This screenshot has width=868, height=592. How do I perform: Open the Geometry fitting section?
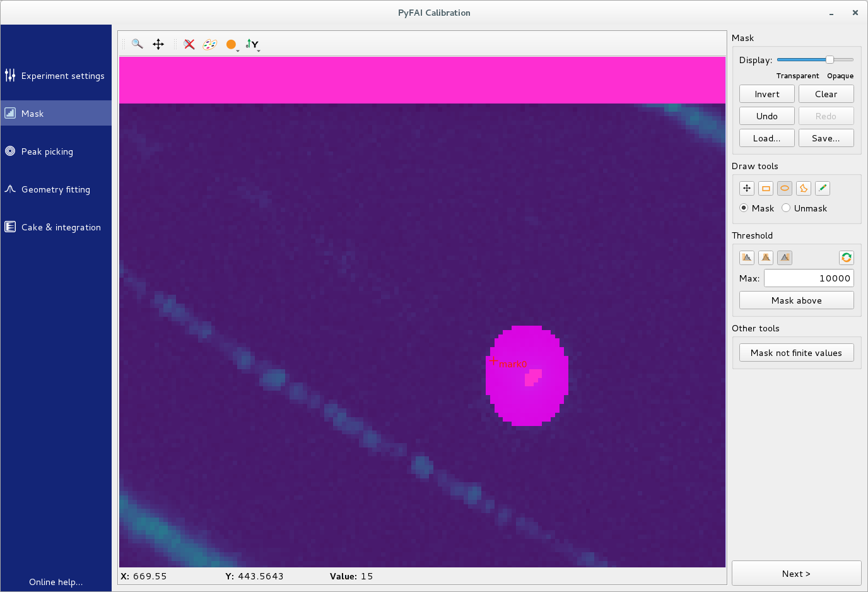56,189
